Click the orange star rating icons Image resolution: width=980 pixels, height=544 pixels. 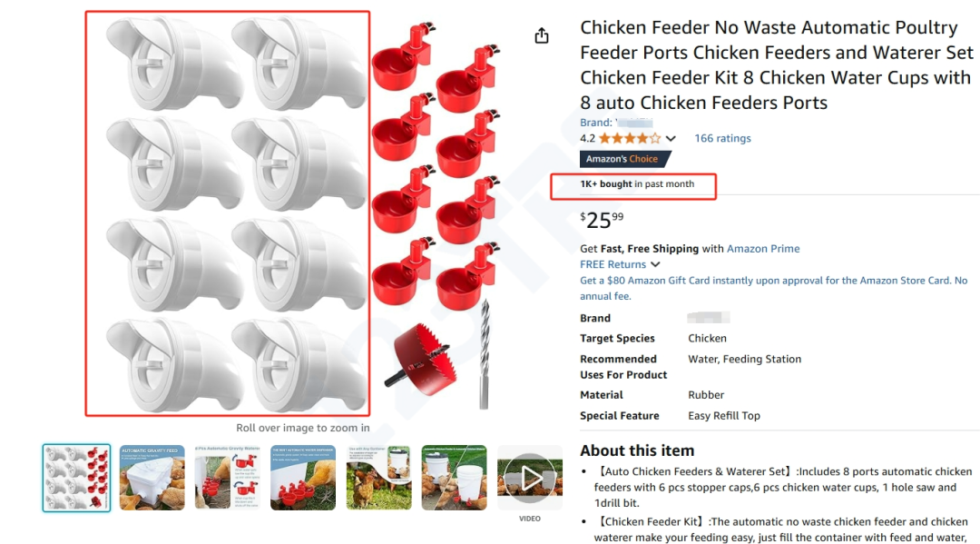click(629, 139)
